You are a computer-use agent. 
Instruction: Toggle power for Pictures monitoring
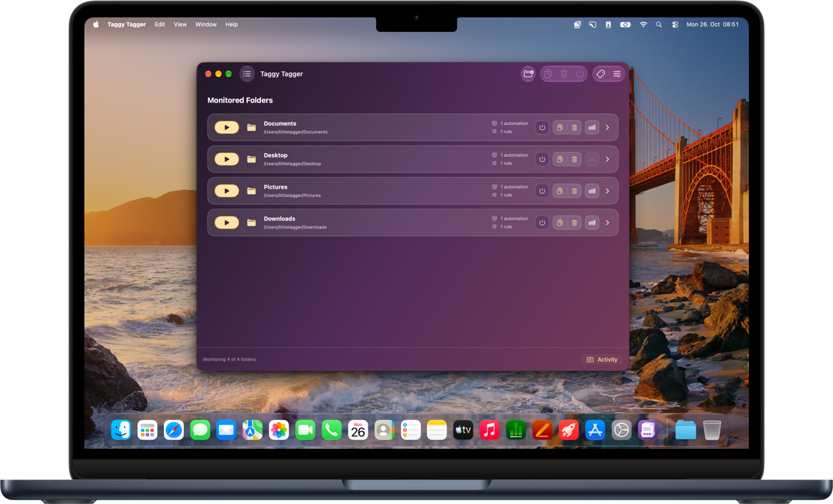(x=542, y=191)
